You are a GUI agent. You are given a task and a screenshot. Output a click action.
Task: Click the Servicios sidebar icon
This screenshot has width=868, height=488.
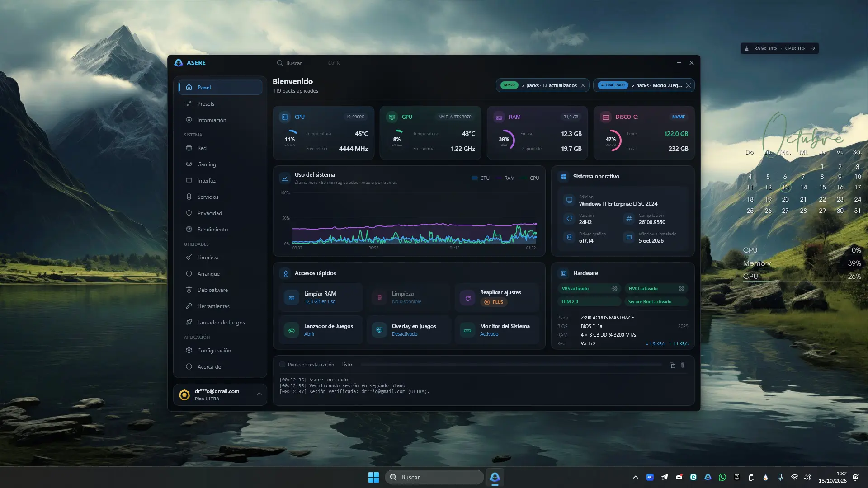pos(189,197)
